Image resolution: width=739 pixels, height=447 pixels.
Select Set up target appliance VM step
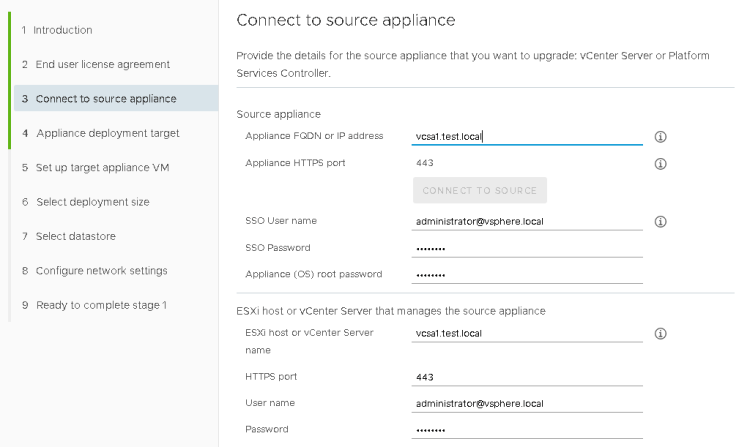point(103,167)
